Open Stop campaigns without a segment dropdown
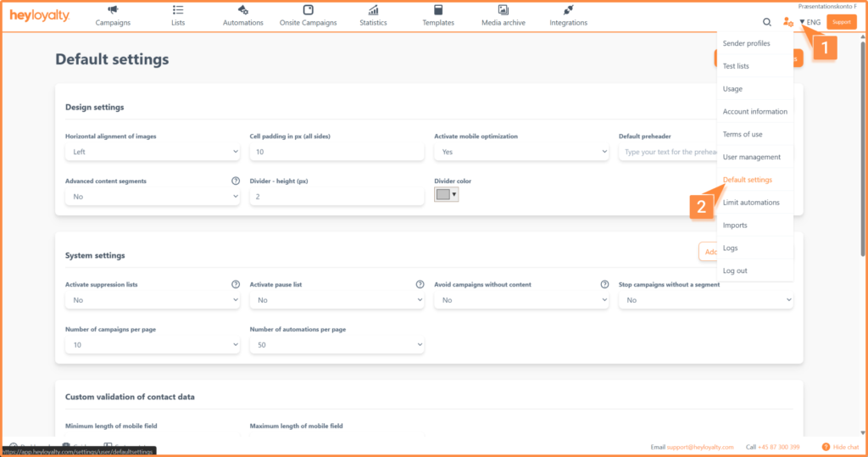The height and width of the screenshot is (457, 868). (706, 300)
